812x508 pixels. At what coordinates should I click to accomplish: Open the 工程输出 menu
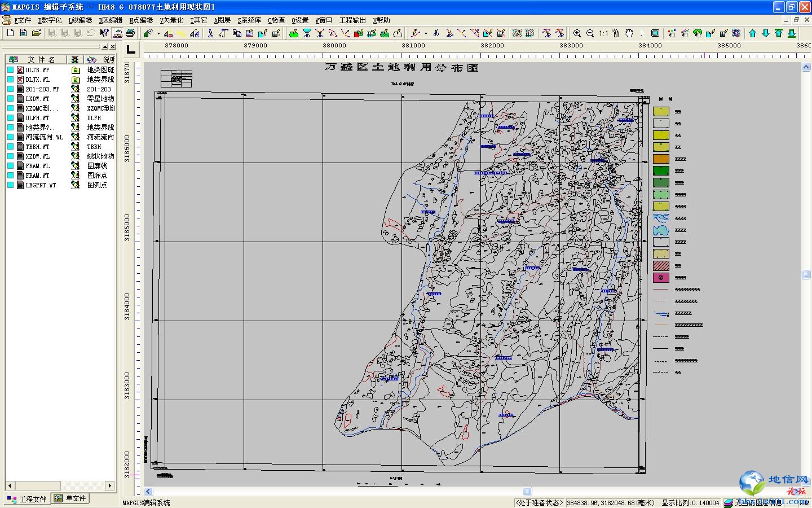click(x=352, y=20)
